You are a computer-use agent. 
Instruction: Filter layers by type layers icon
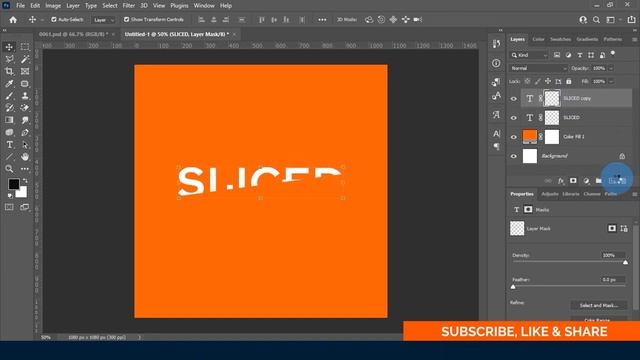click(580, 55)
